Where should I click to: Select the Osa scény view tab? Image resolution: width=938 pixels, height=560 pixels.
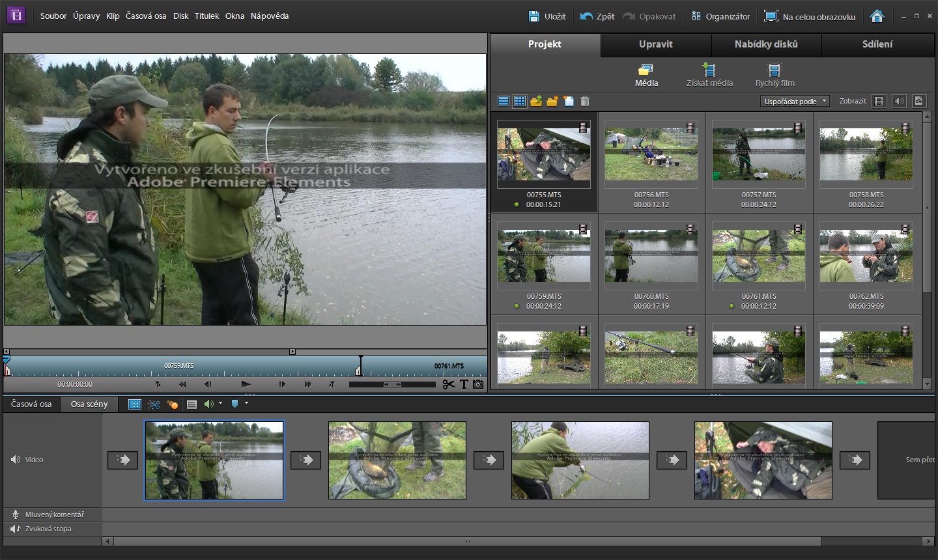[x=89, y=404]
